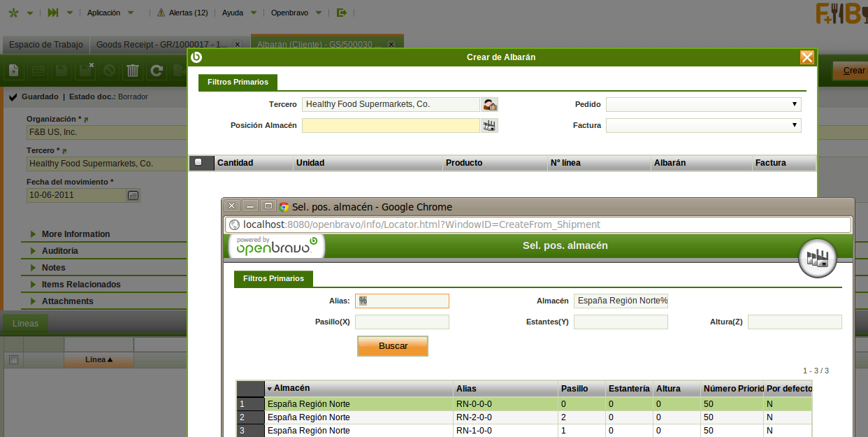
Task: Click the Alertas warning triangle icon
Action: click(161, 13)
